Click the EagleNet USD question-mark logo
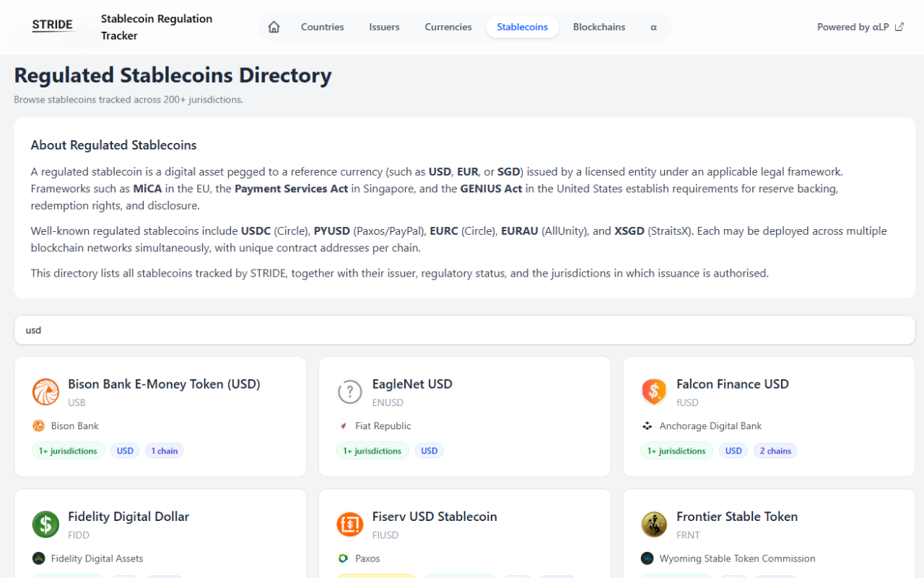Viewport: 924px width, 578px height. [350, 392]
